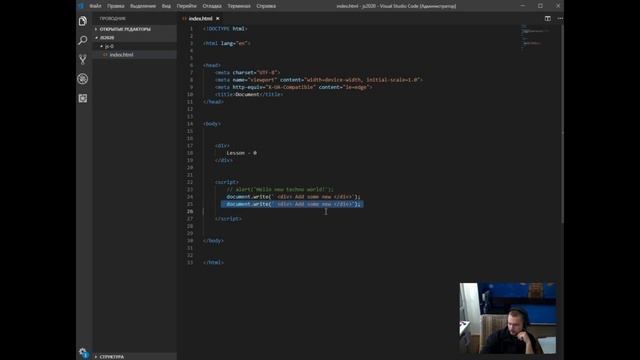This screenshot has width=640, height=360.
Task: Click the document.write call on line 24
Action: tap(293, 197)
